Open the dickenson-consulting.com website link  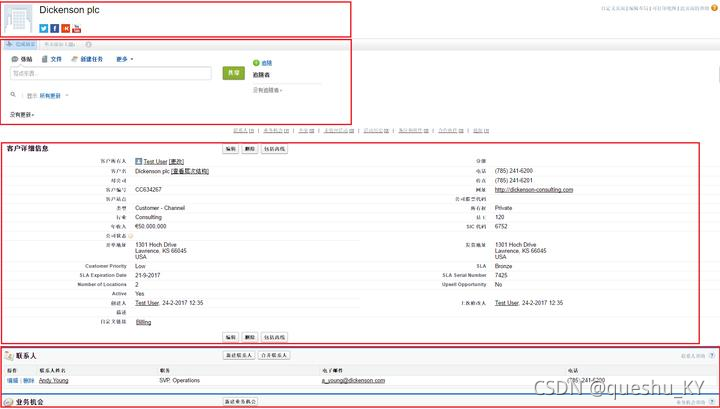[x=534, y=190]
